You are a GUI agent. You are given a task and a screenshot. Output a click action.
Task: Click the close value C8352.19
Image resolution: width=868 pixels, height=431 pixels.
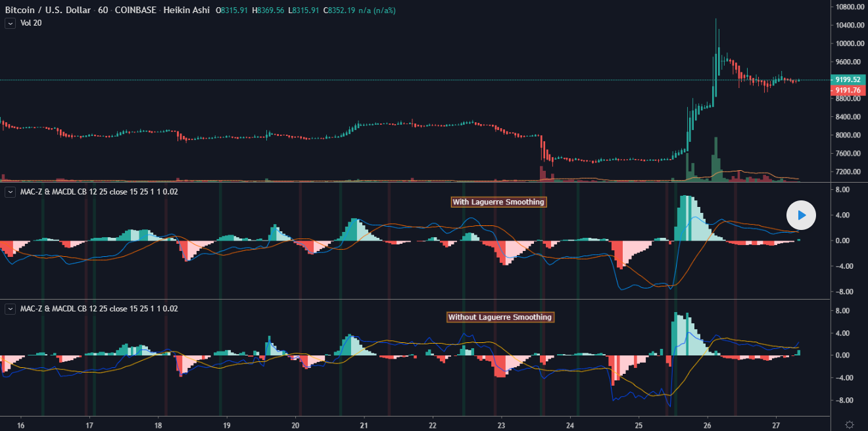(339, 11)
